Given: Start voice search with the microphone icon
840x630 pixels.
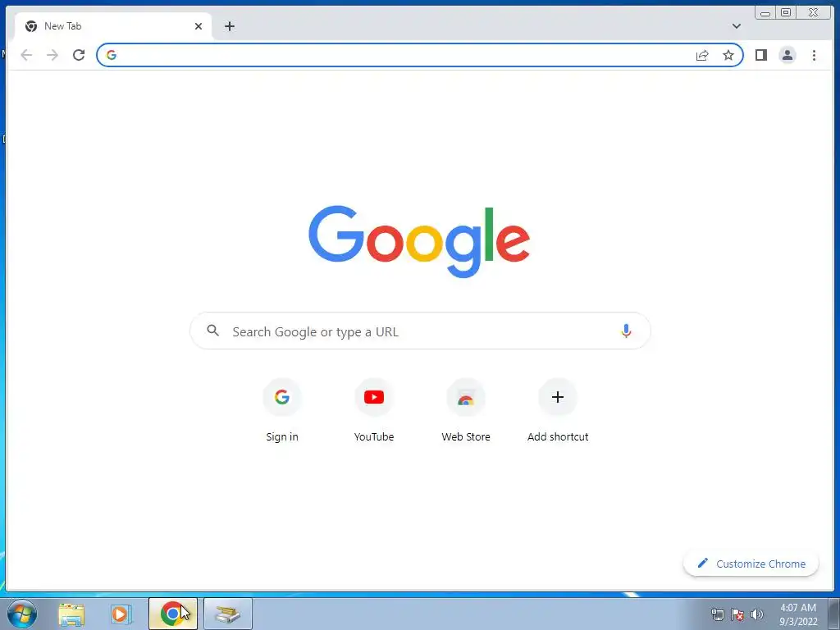Looking at the screenshot, I should [x=626, y=331].
